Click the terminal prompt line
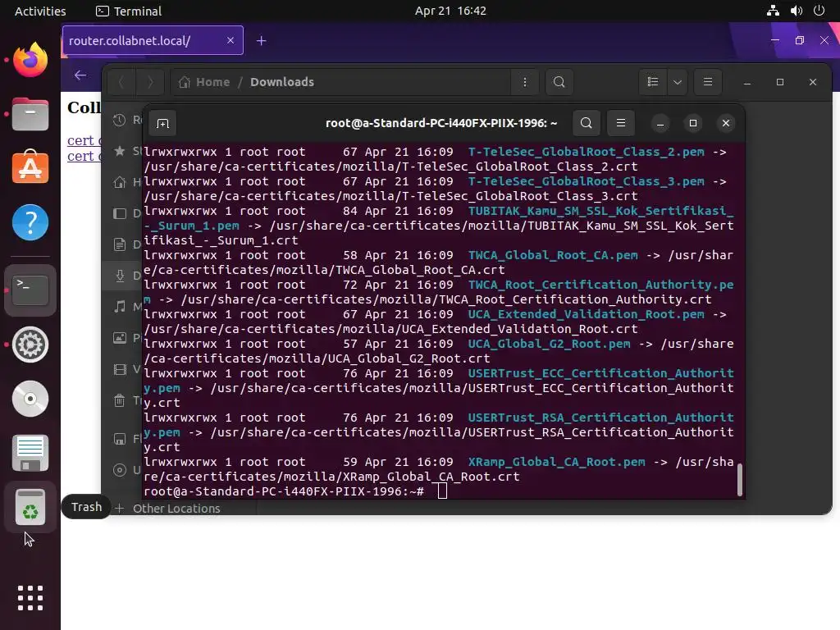The image size is (840, 630). tap(295, 491)
